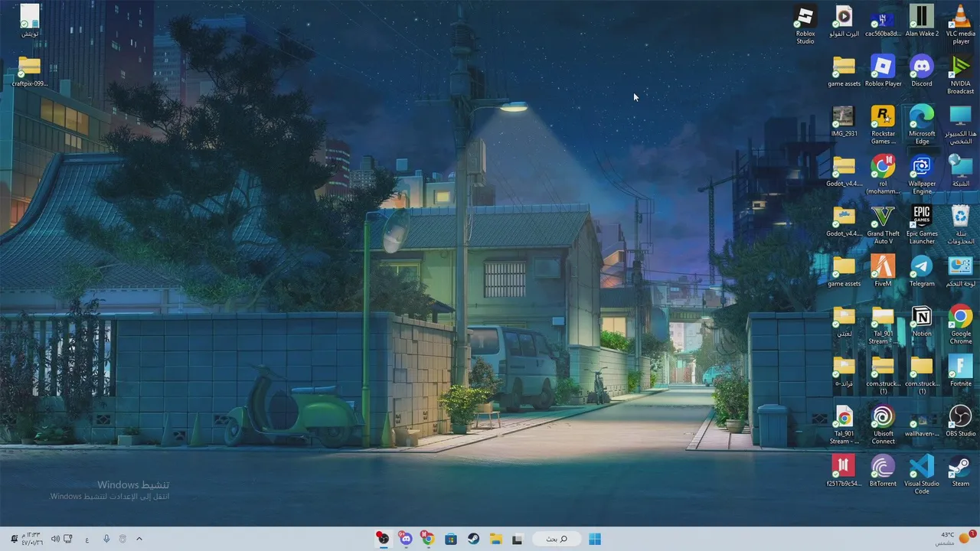Open the rol (mohamm...) Chrome profile shortcut
Image resolution: width=980 pixels, height=551 pixels.
883,174
